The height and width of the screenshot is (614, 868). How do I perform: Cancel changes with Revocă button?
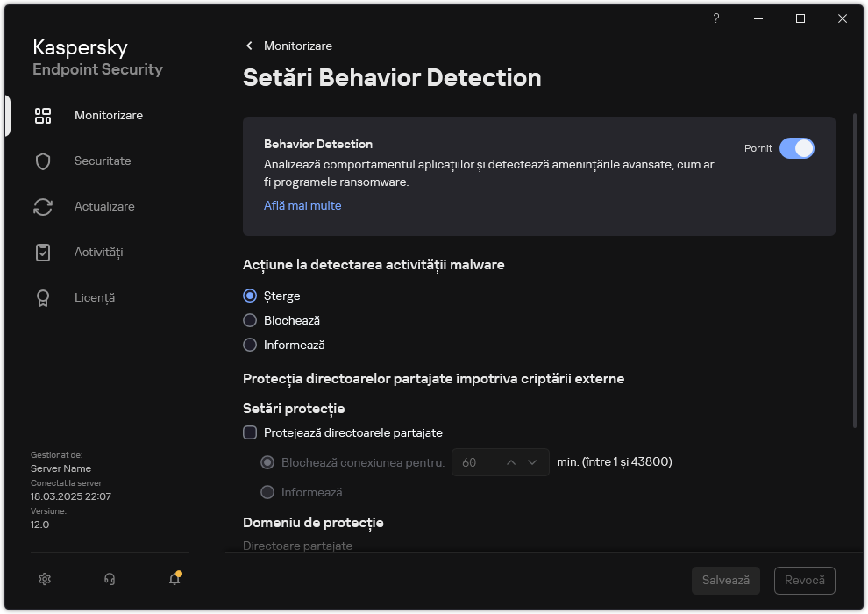coord(804,580)
